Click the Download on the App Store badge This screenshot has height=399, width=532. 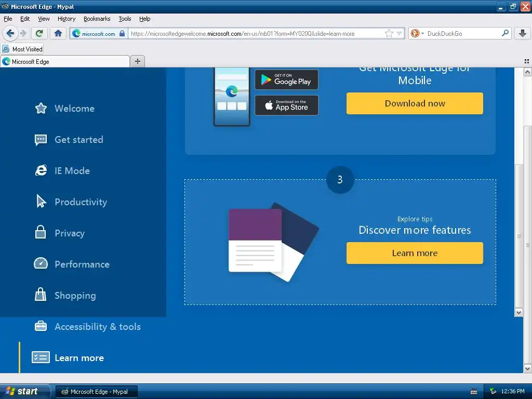pyautogui.click(x=286, y=105)
